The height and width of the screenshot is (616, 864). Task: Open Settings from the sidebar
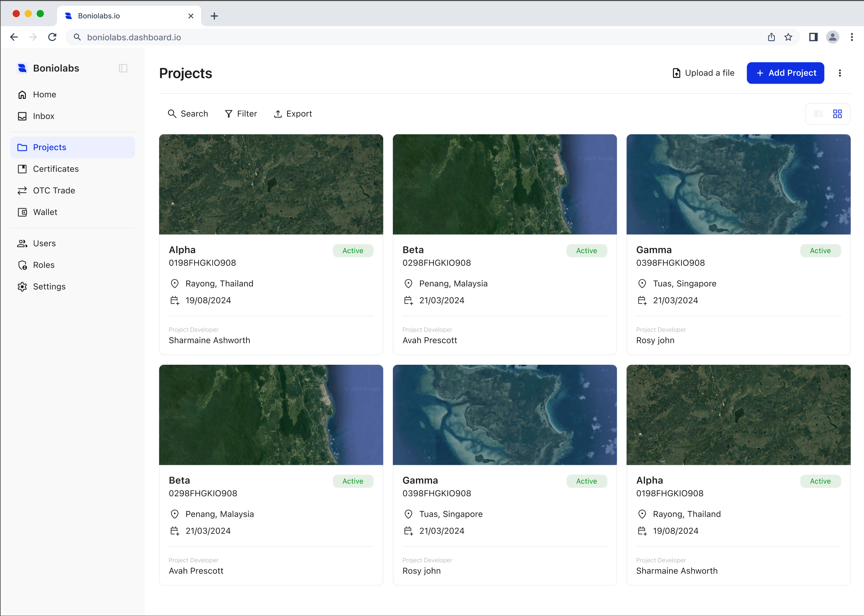(49, 286)
